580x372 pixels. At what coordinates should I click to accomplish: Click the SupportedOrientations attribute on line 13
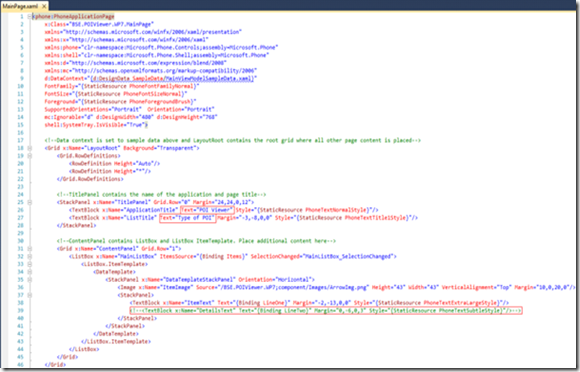point(93,110)
